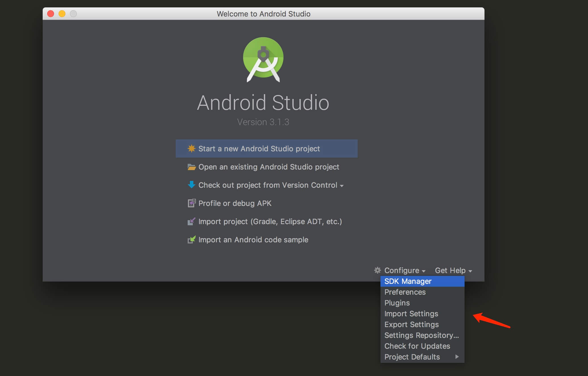
Task: Select Import Settings menu entry
Action: click(411, 314)
